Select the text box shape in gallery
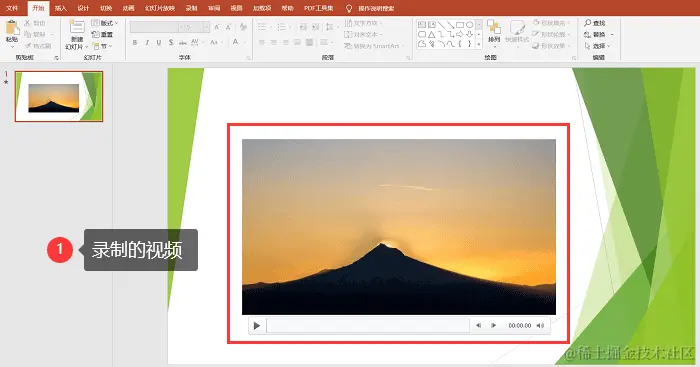 [x=422, y=25]
